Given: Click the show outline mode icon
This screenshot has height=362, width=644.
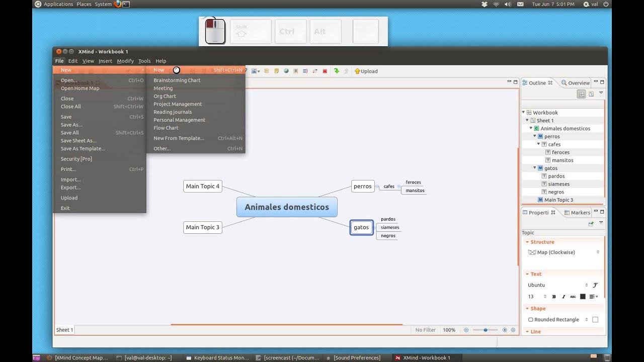Looking at the screenshot, I should click(581, 94).
